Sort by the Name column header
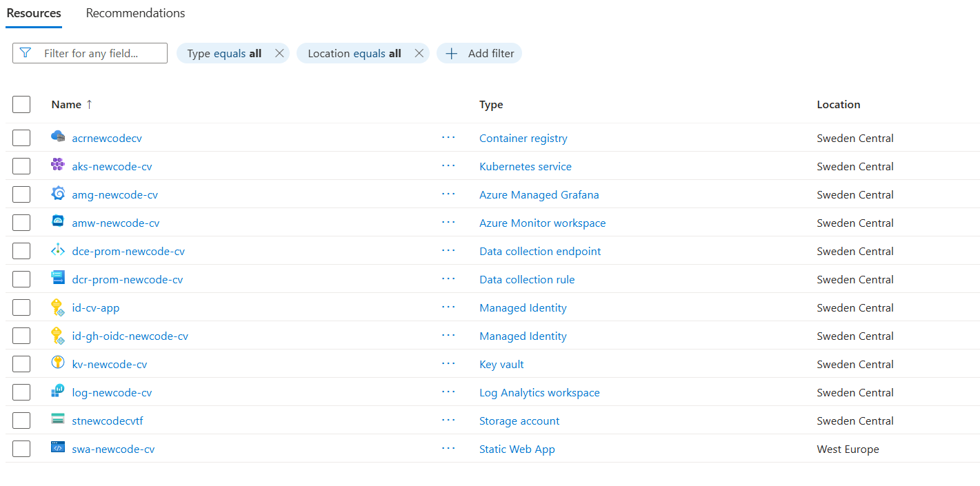This screenshot has width=980, height=486. click(x=72, y=105)
